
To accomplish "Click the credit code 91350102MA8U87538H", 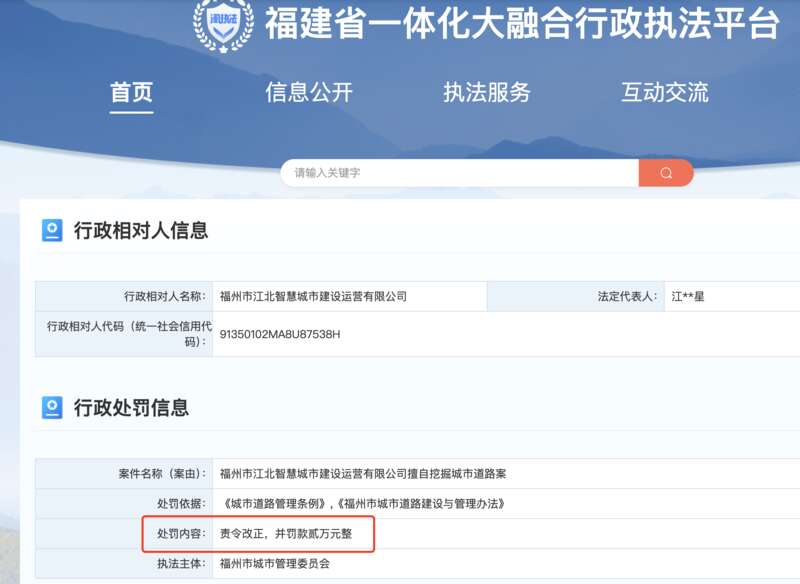I will (x=280, y=334).
